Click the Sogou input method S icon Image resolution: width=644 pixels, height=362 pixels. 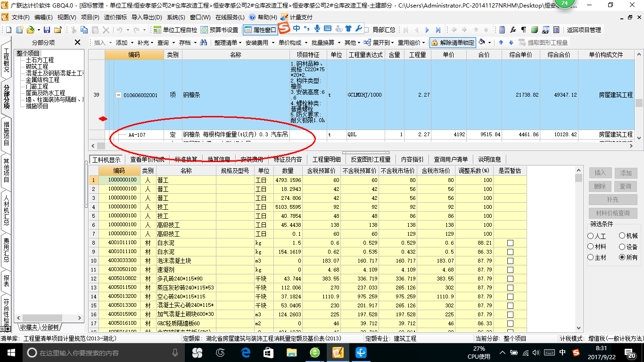coord(283,28)
